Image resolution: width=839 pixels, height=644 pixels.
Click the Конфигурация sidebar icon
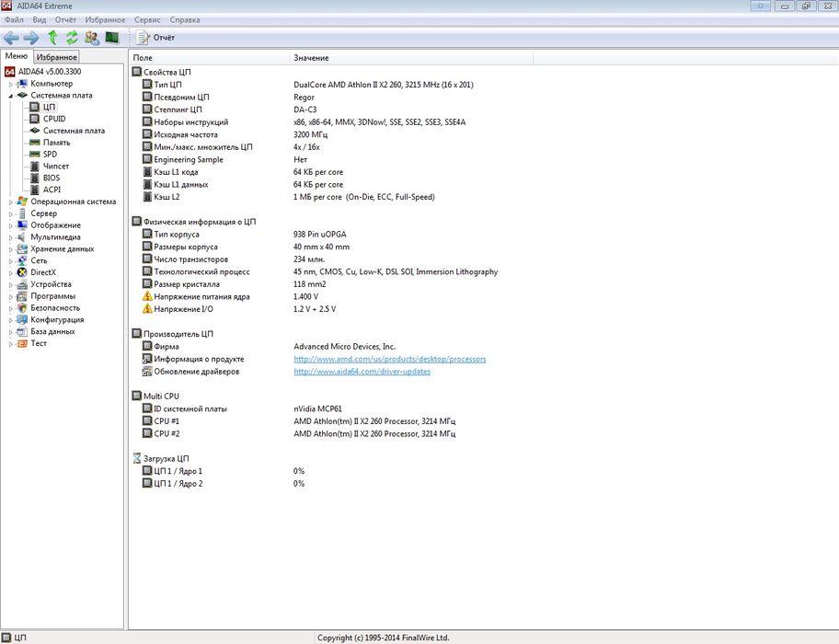pyautogui.click(x=22, y=320)
